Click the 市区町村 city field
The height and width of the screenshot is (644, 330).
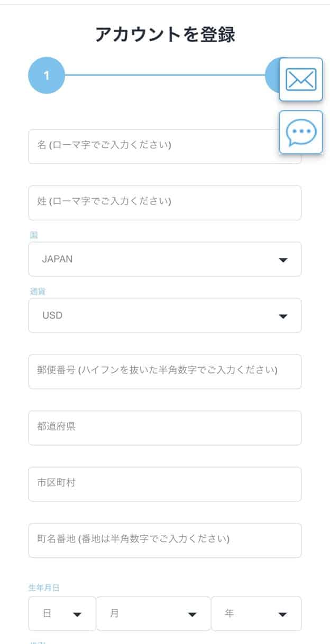(x=164, y=484)
